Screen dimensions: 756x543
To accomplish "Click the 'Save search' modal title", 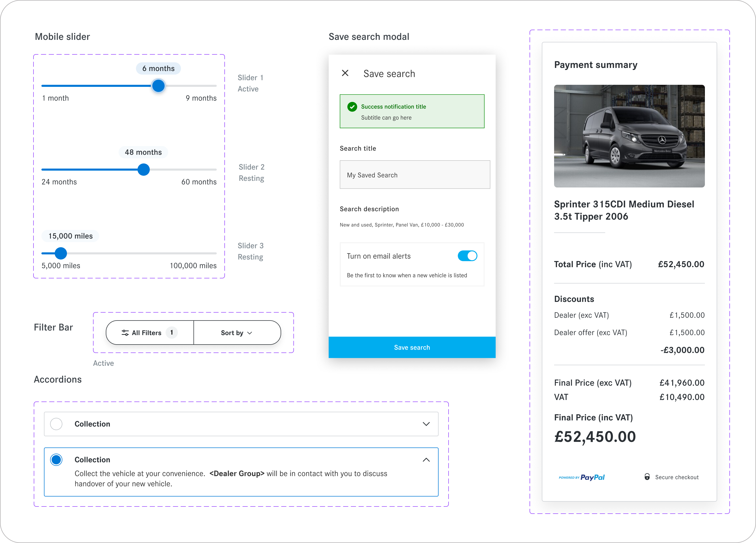I will click(389, 74).
